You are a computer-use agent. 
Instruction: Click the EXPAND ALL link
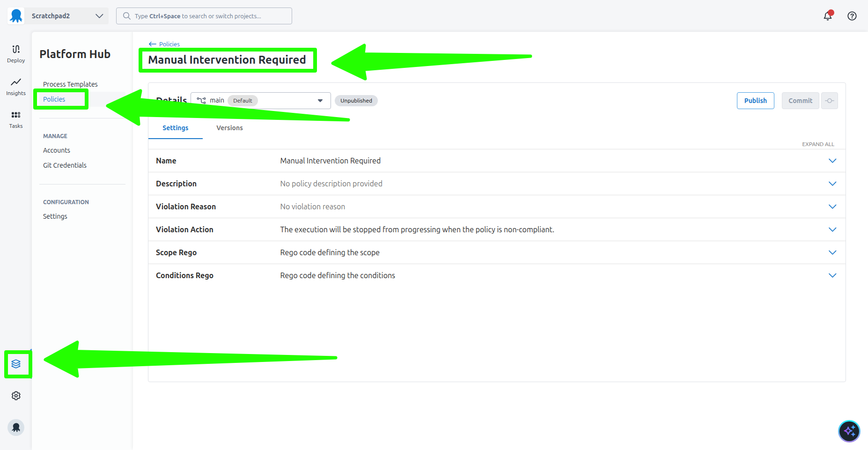817,144
